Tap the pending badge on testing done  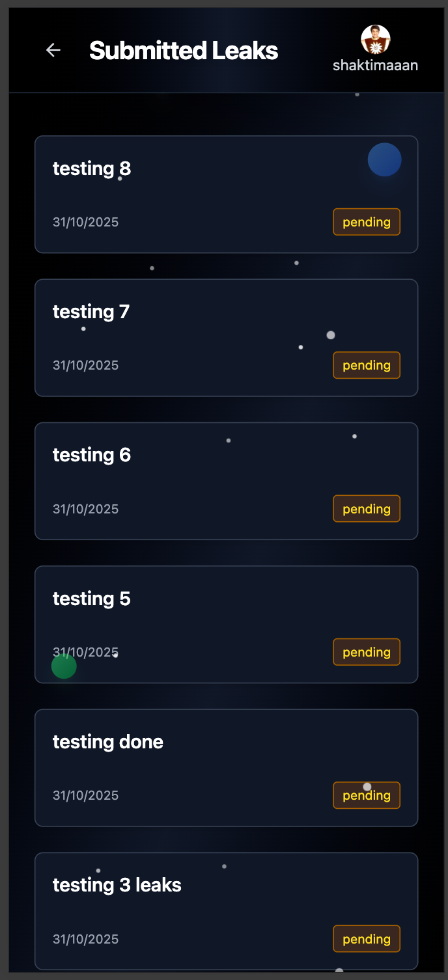click(366, 795)
